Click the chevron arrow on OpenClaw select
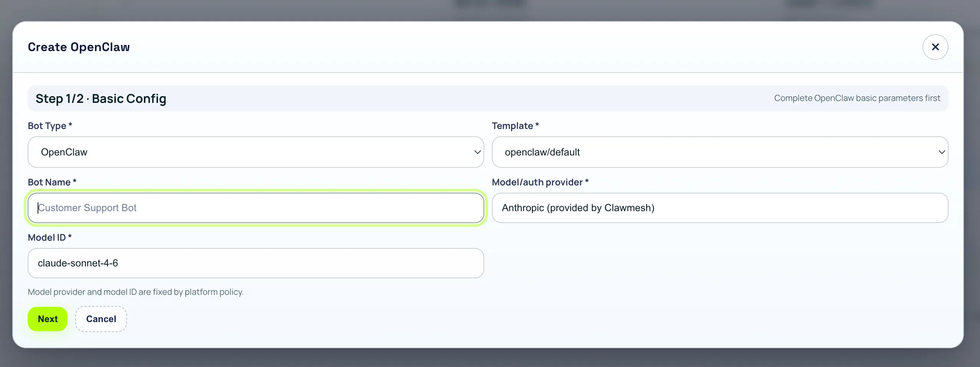This screenshot has width=980, height=367. click(x=477, y=152)
